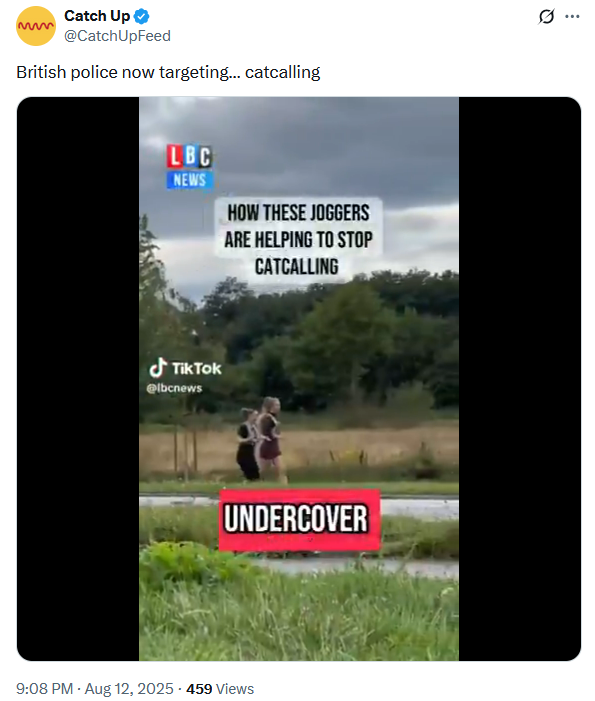The height and width of the screenshot is (701, 595).
Task: Open the 9:08 PM timestamp link
Action: click(44, 689)
